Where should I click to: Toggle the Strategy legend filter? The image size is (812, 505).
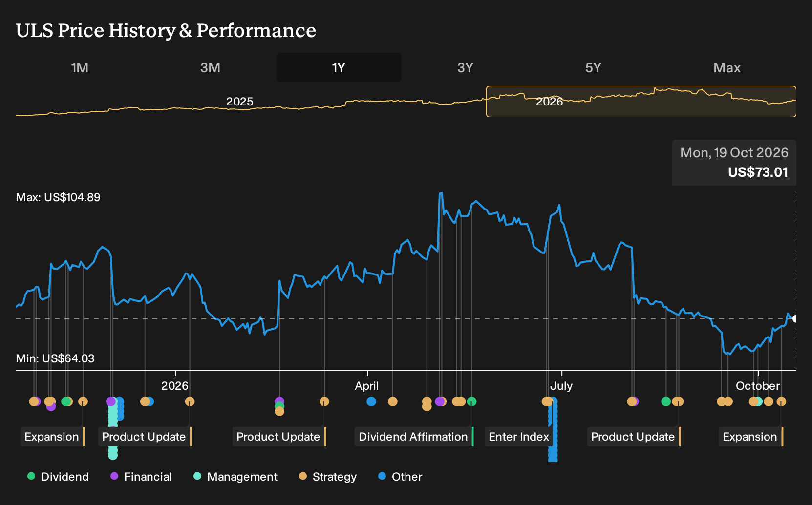point(328,477)
